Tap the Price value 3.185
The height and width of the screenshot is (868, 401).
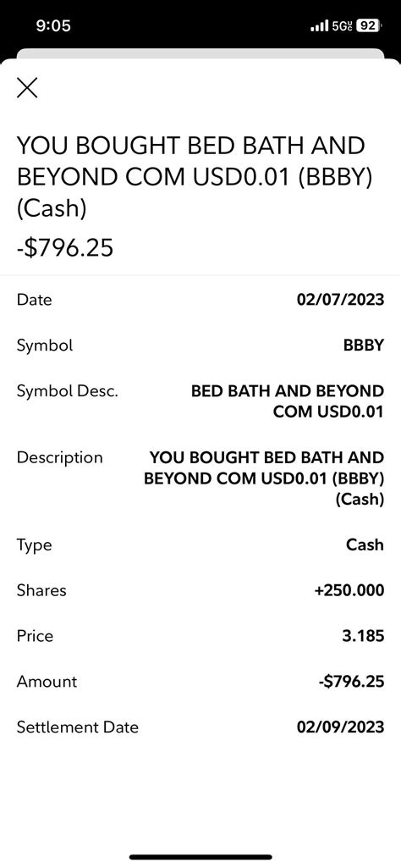[363, 635]
